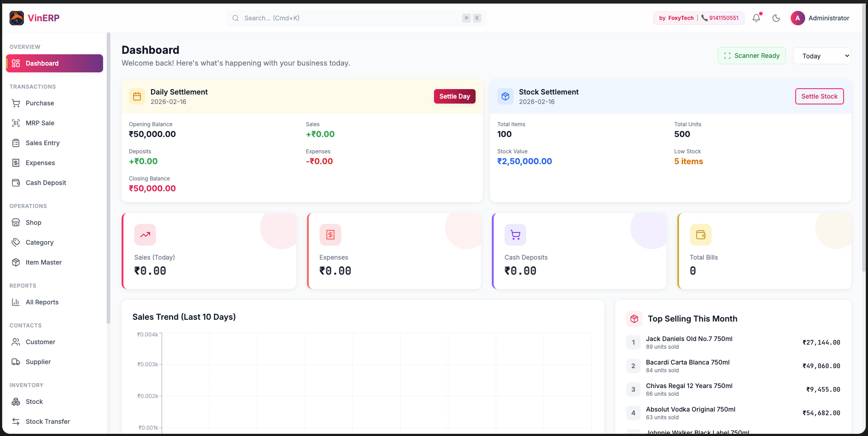Click the Settle Stock button
Viewport: 868px width, 436px height.
819,96
